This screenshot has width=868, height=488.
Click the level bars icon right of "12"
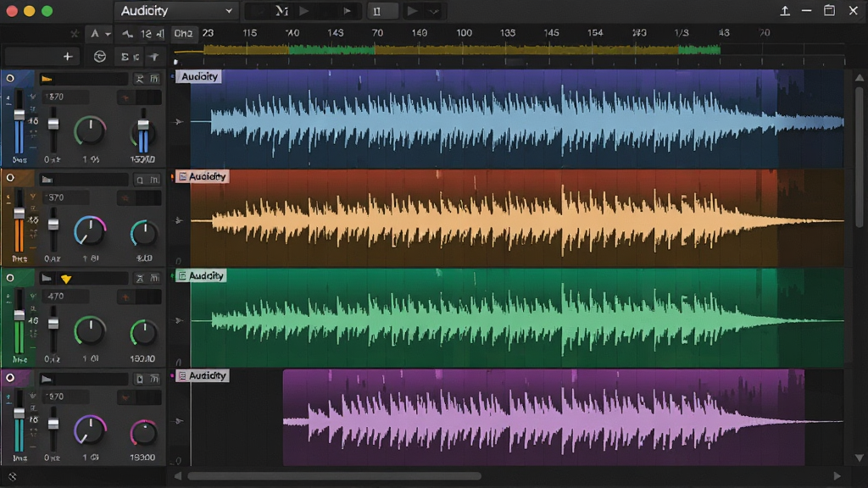tap(160, 34)
